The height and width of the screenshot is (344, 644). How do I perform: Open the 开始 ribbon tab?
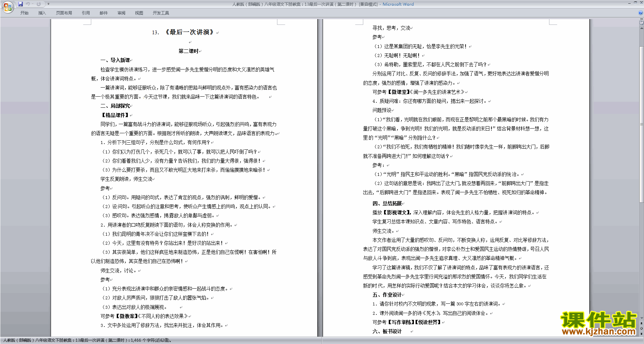point(24,13)
